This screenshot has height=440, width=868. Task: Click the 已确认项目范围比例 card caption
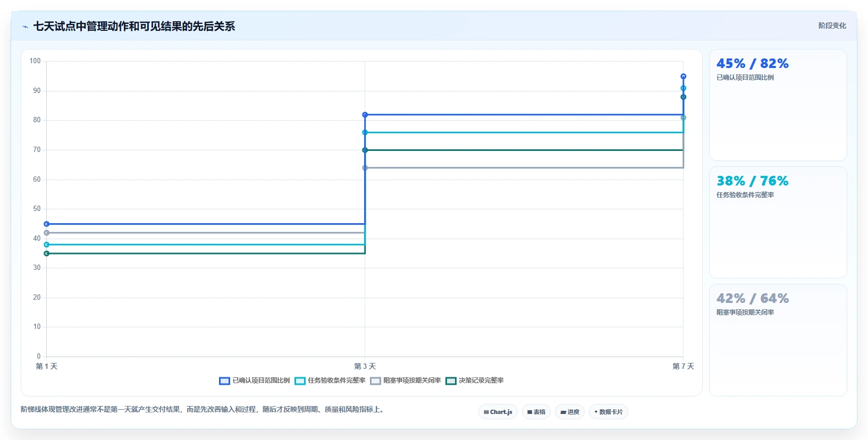(745, 78)
